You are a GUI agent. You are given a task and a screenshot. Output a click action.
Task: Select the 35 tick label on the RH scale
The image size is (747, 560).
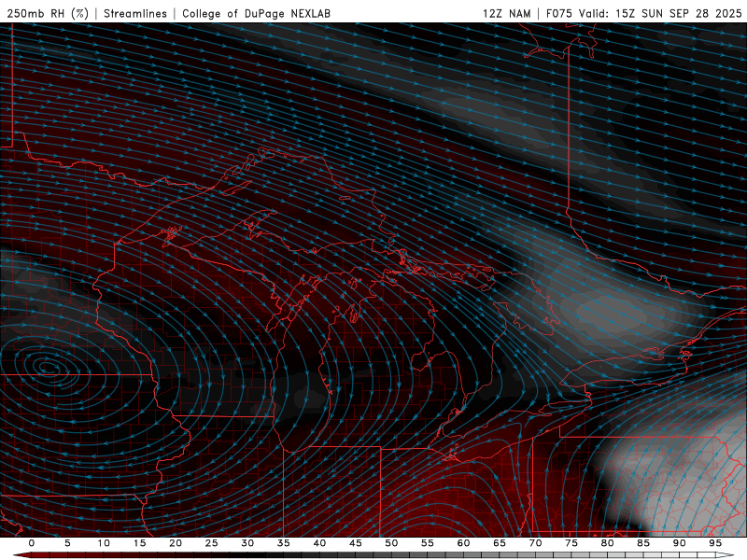click(x=284, y=543)
